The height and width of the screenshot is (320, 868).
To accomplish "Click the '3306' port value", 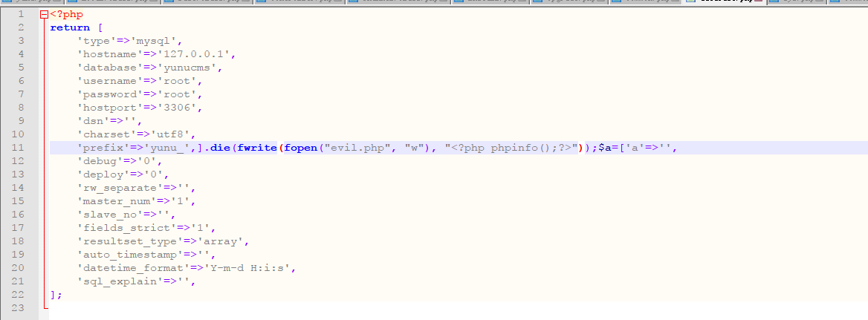I will coord(177,108).
